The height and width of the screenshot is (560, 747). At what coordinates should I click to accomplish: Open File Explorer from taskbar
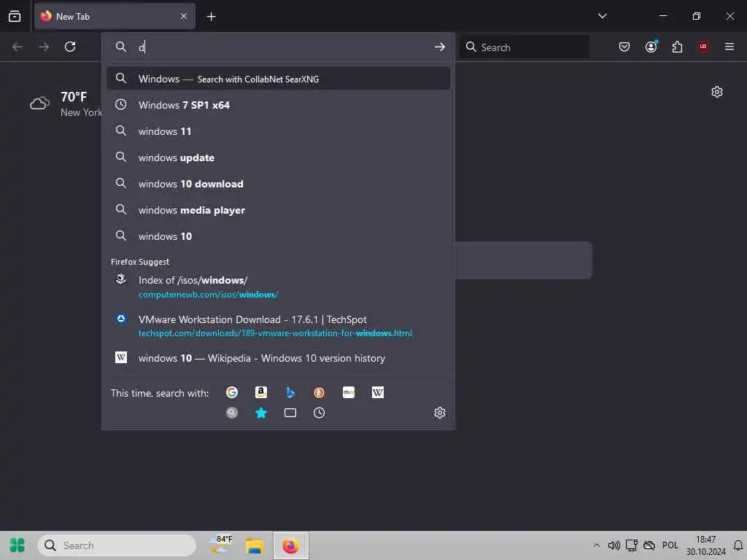tap(255, 545)
